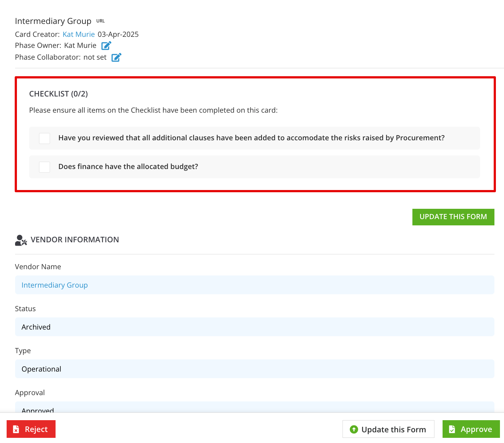Open the Intermediary Group vendor name link
The height and width of the screenshot is (443, 504).
click(x=54, y=285)
